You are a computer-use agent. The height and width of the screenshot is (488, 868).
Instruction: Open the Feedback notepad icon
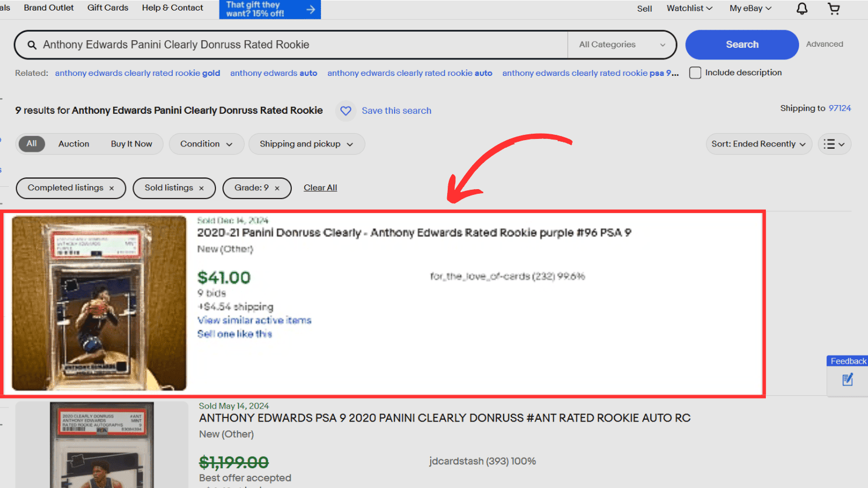click(848, 380)
